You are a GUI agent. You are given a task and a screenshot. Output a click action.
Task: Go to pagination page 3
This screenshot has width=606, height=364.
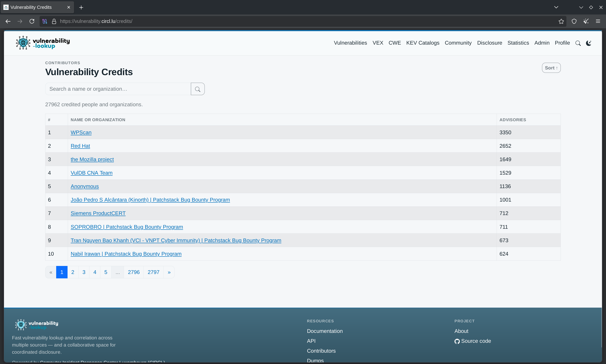click(84, 272)
